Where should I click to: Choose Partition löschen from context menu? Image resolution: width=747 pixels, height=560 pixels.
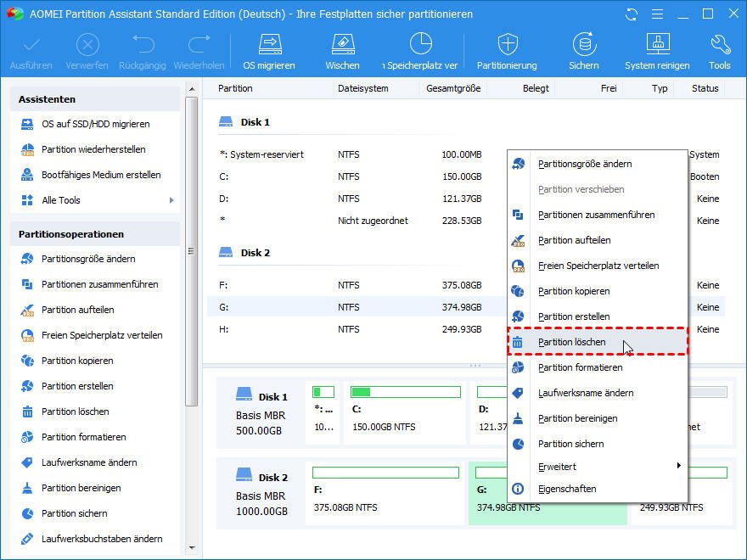pyautogui.click(x=572, y=342)
